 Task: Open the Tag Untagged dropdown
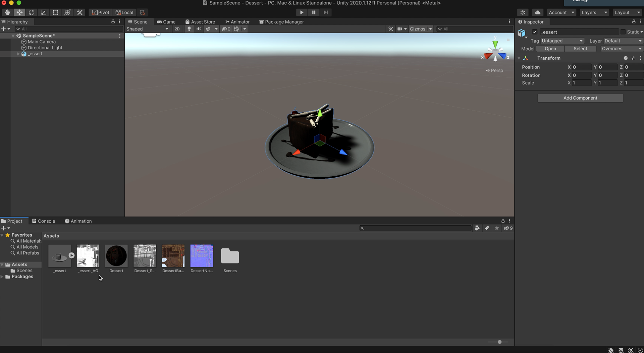tap(562, 41)
